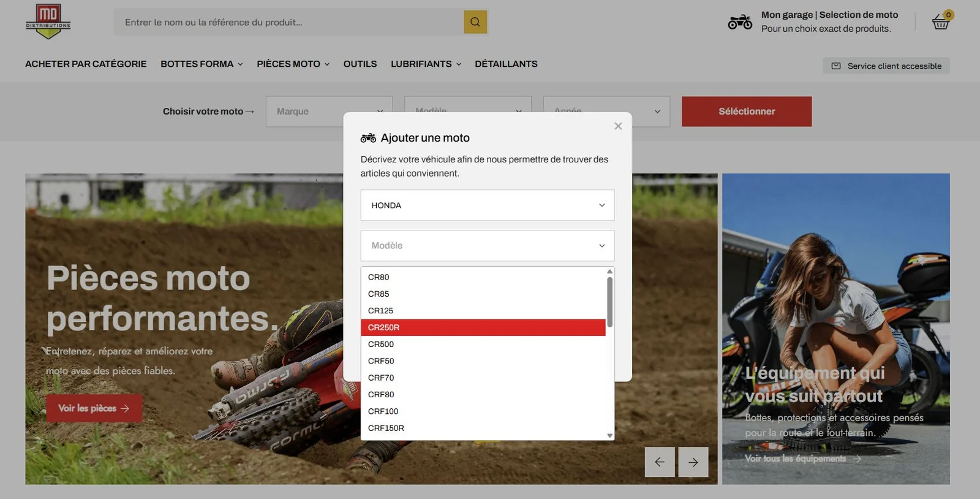Select CRF70 from the model list
Image resolution: width=980 pixels, height=499 pixels.
(x=483, y=378)
